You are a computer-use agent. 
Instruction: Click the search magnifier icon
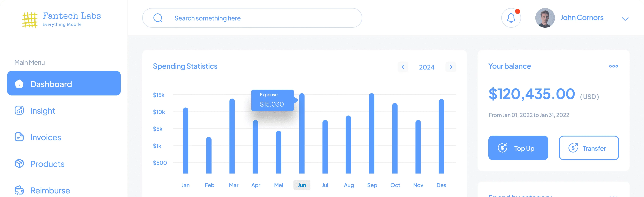click(158, 18)
